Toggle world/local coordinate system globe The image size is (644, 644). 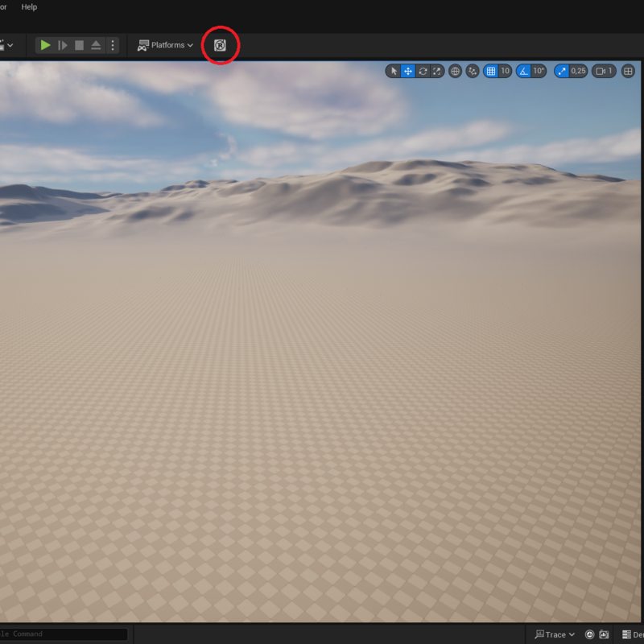455,71
